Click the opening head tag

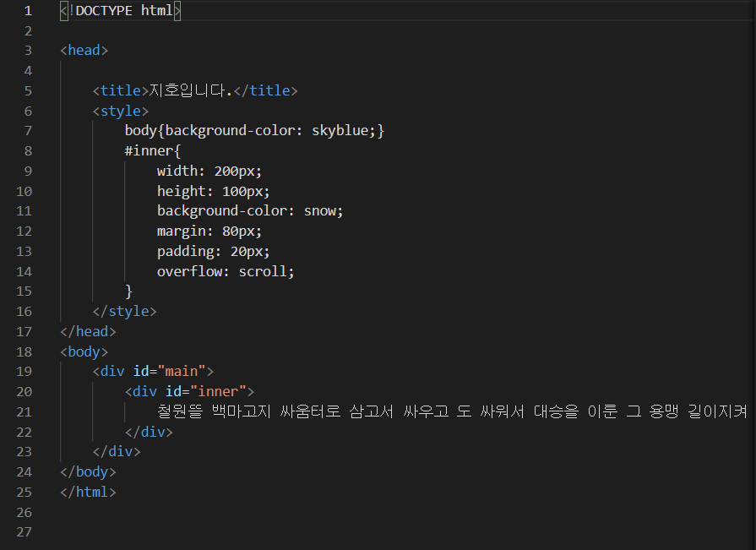(x=84, y=50)
